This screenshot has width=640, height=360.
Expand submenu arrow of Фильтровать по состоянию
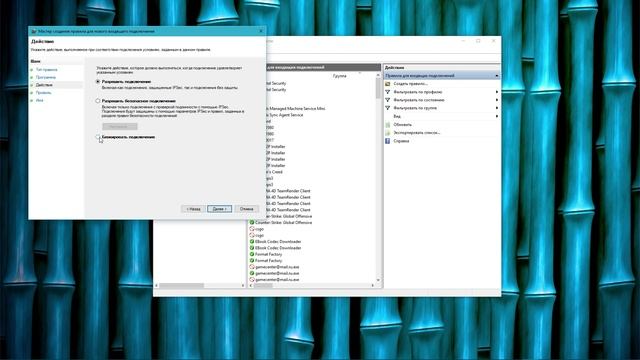tap(497, 100)
